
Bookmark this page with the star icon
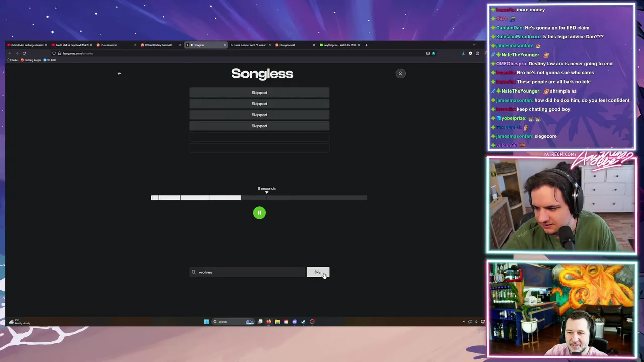(433, 53)
